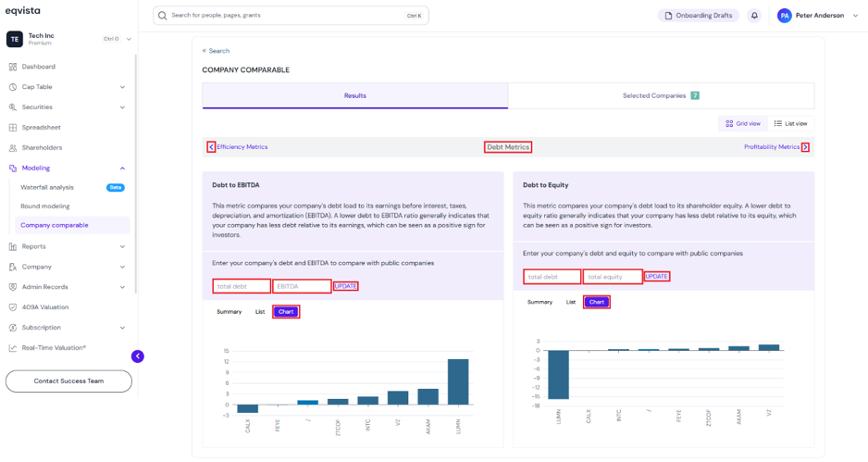This screenshot has width=868, height=462.
Task: Click the Shareholders people icon
Action: click(x=13, y=148)
